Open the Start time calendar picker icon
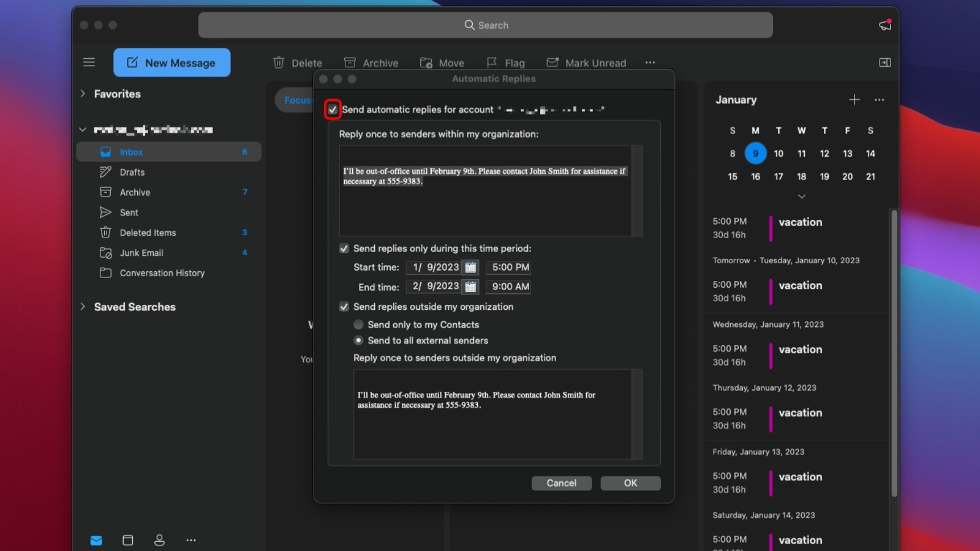 [470, 268]
